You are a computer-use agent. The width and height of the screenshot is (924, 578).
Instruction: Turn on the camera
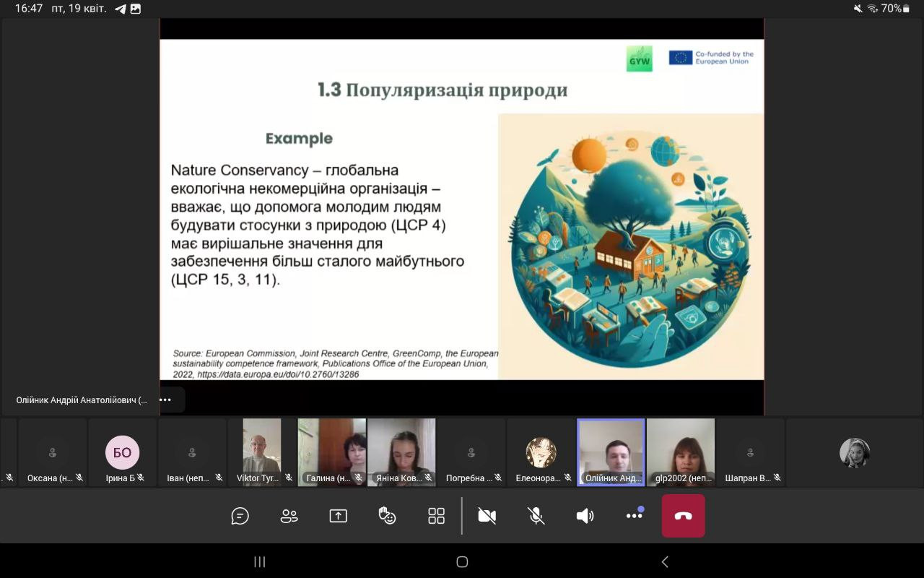(487, 516)
